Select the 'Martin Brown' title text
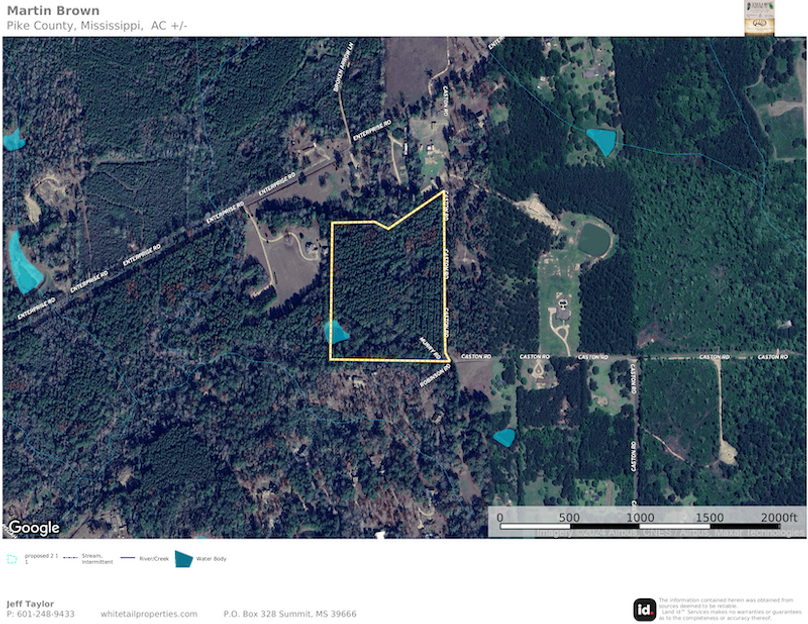This screenshot has height=624, width=808. 53,11
